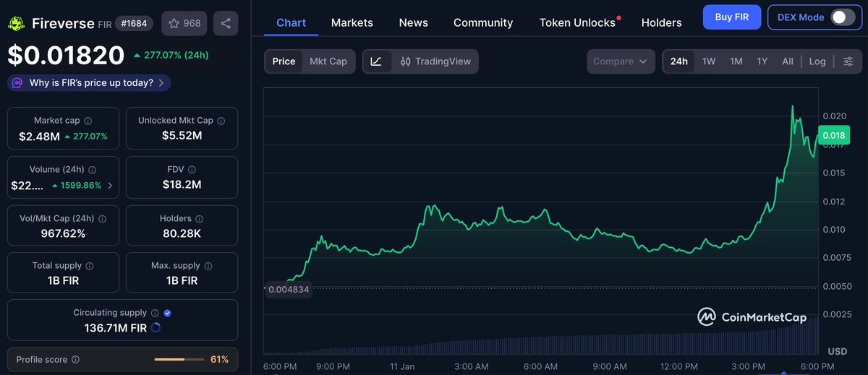Open the Community tab
Image resolution: width=868 pixels, height=375 pixels.
tap(483, 22)
